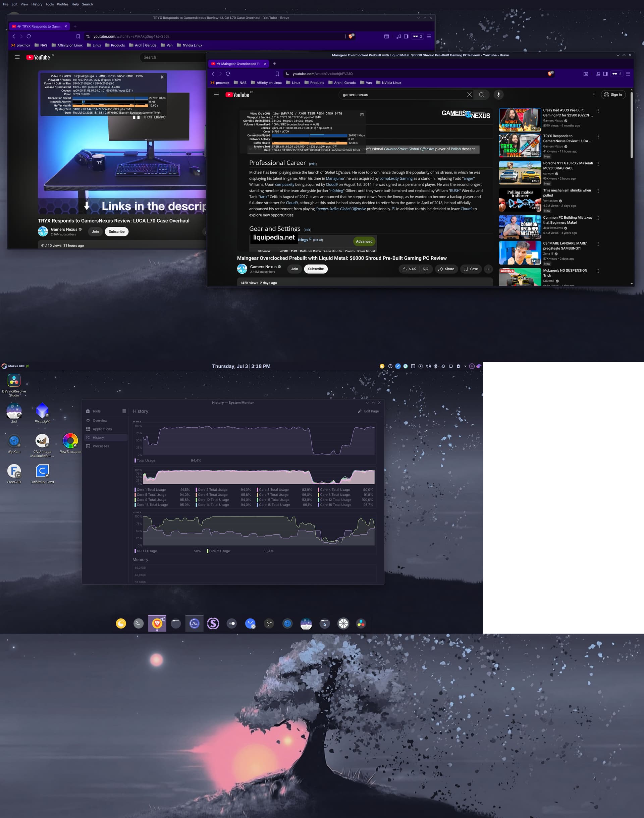Open 'Arch | Garuda' bookmark folder in Maingear window
This screenshot has height=818, width=644.
point(342,83)
